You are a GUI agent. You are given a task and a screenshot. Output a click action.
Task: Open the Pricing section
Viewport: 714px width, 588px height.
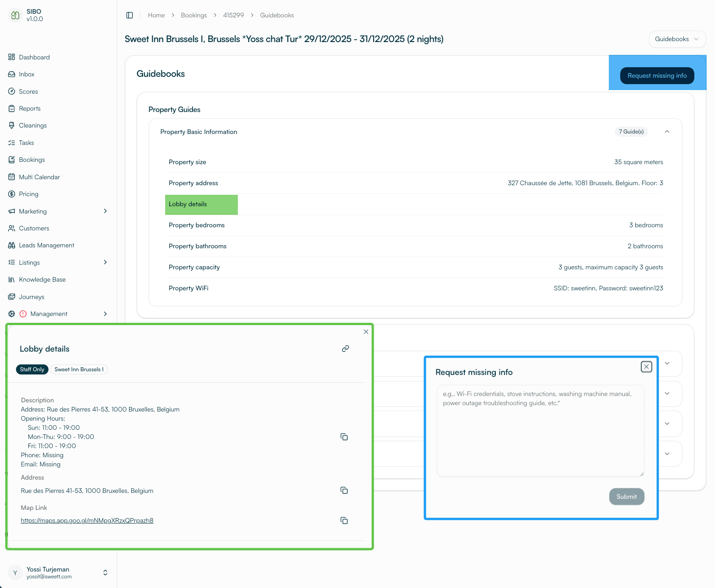coord(28,194)
